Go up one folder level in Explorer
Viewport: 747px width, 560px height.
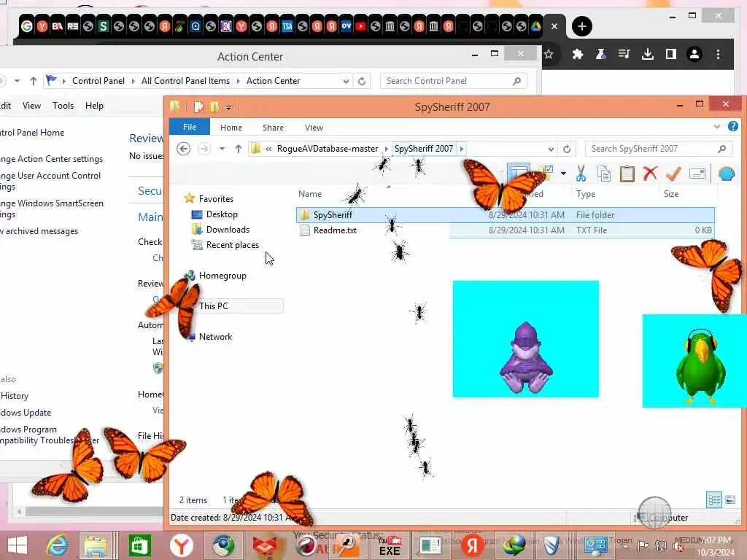point(239,149)
